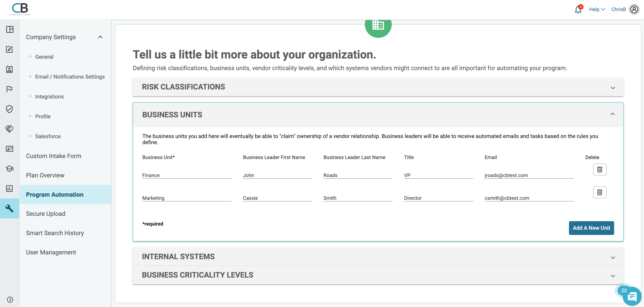Open the Help dropdown menu
The image size is (644, 307).
pyautogui.click(x=597, y=10)
